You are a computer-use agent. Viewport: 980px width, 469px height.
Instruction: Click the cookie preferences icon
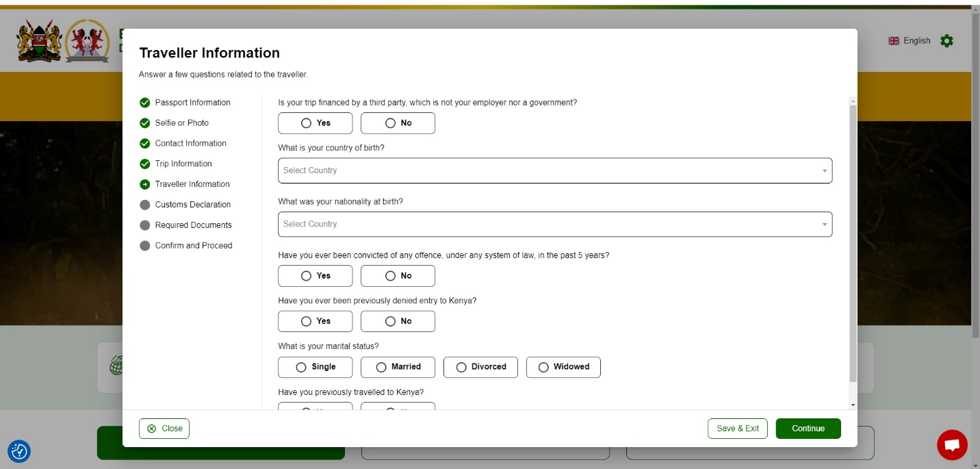pos(19,451)
